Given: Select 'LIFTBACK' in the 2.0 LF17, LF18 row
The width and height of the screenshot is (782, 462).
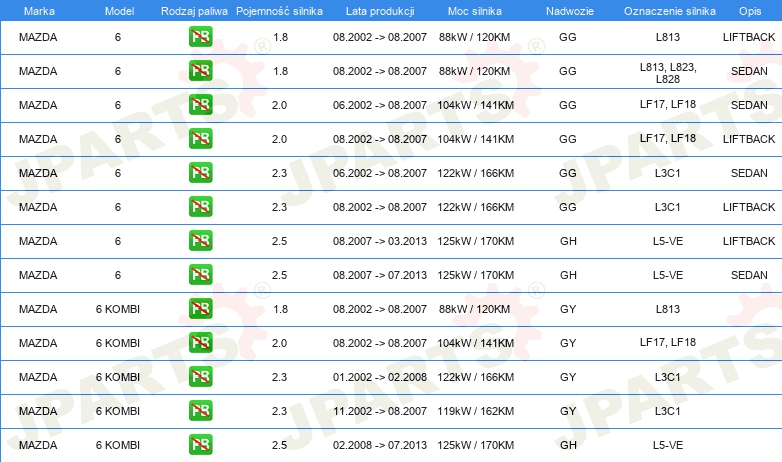Looking at the screenshot, I should click(x=749, y=139).
